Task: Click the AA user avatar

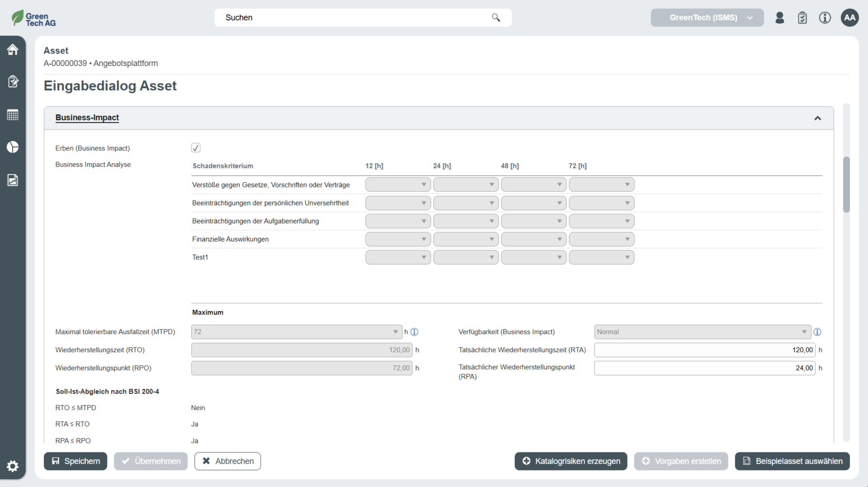Action: click(x=849, y=18)
